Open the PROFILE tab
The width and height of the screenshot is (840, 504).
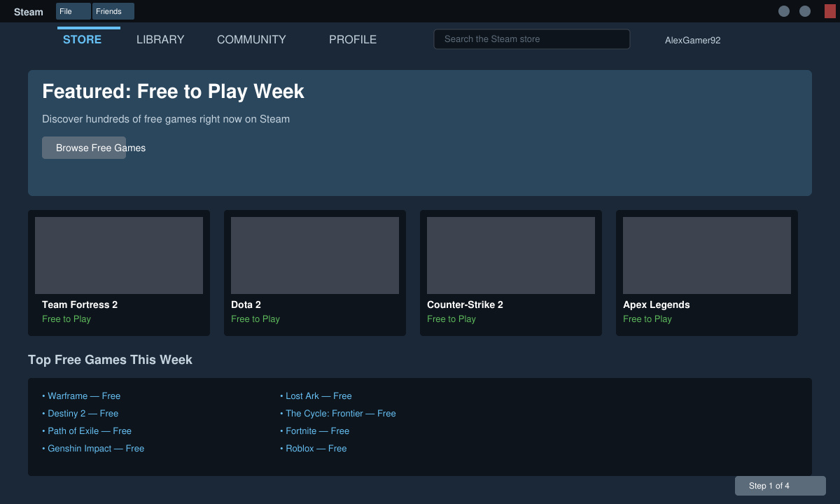click(x=353, y=39)
